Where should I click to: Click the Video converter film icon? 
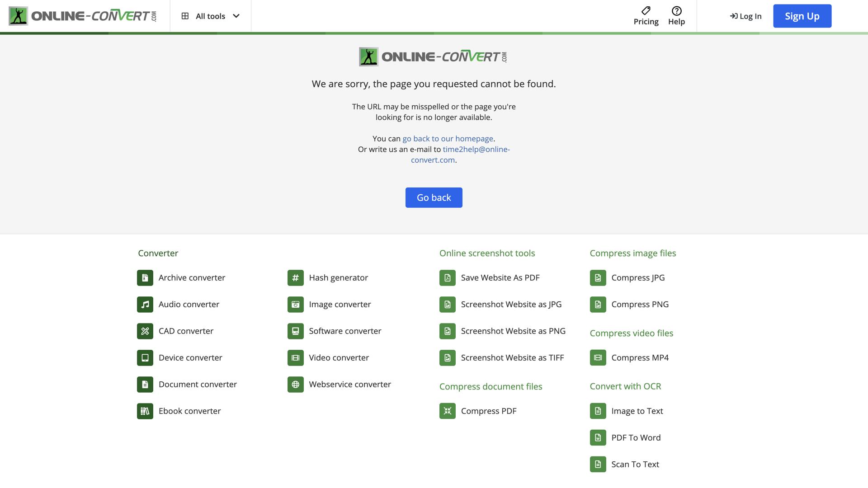[295, 358]
